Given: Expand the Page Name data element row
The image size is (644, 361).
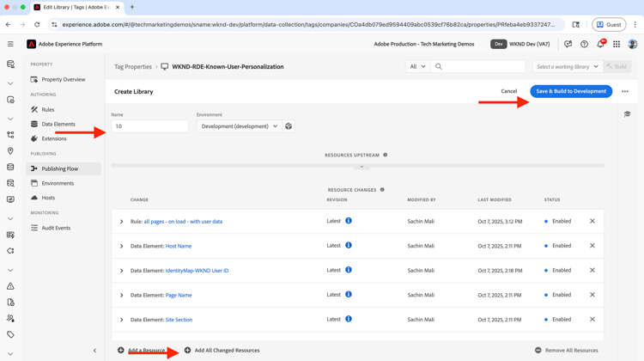Looking at the screenshot, I should (x=121, y=295).
